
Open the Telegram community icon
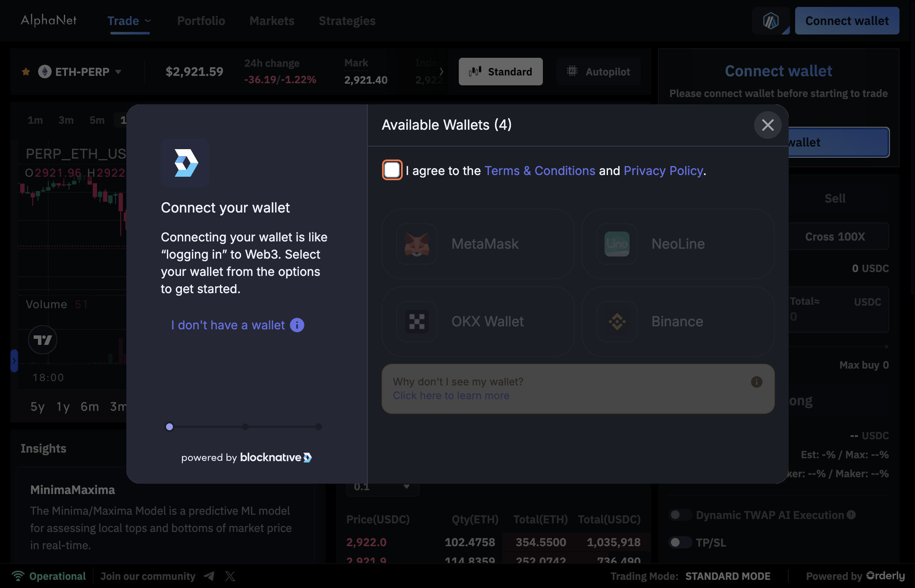[x=210, y=576]
